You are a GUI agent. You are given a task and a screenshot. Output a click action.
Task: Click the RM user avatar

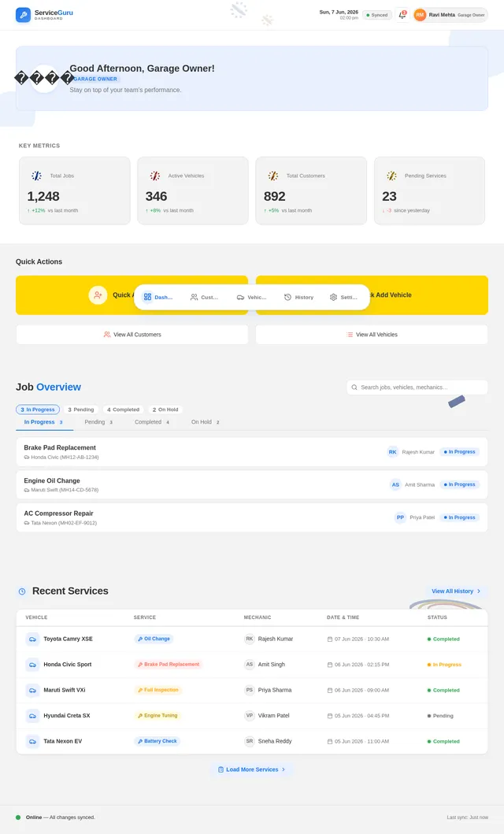(x=420, y=15)
